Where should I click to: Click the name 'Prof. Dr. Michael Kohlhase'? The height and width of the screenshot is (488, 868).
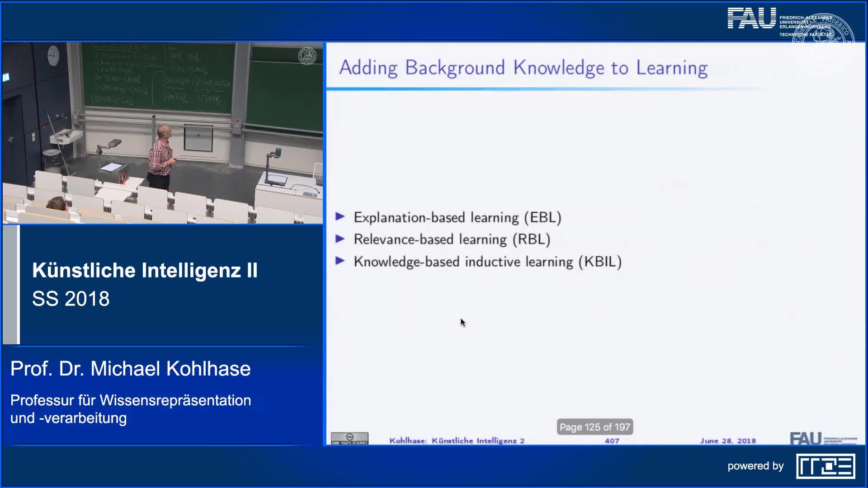click(130, 369)
